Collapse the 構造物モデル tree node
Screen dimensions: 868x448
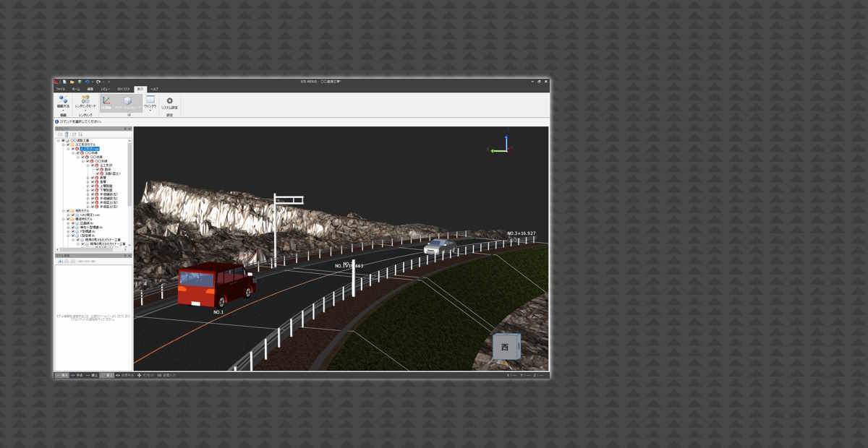pos(63,219)
